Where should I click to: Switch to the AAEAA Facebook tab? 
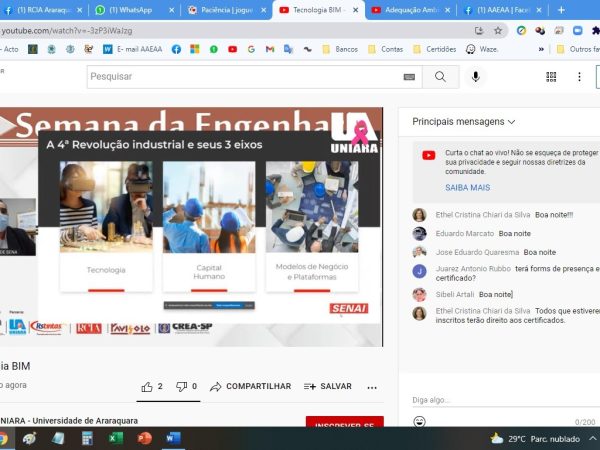(x=502, y=10)
